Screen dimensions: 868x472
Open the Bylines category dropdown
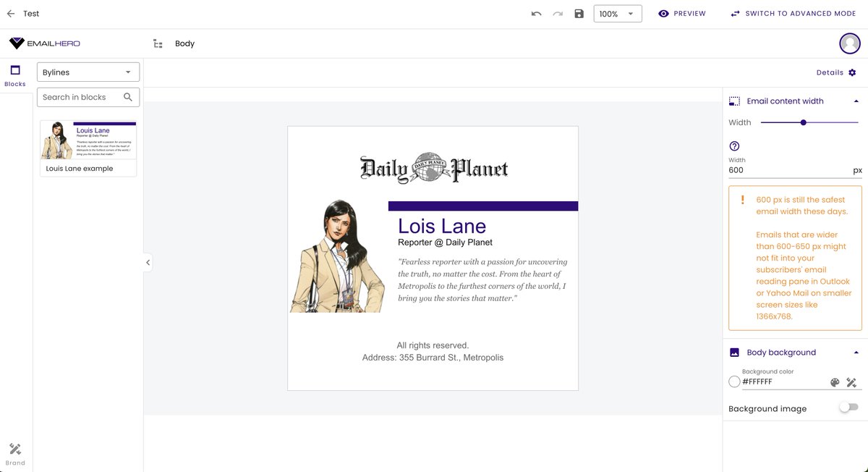pos(88,72)
